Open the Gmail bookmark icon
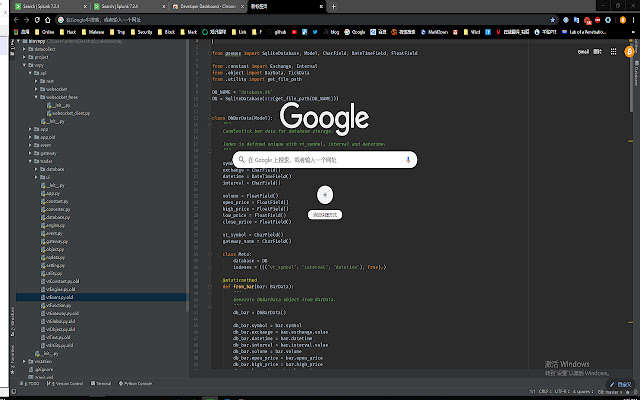The image size is (640, 400). [455, 32]
